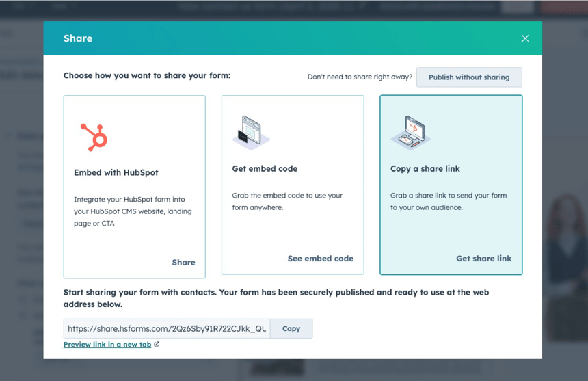The width and height of the screenshot is (588, 381).
Task: Click See embed code link
Action: coord(320,259)
